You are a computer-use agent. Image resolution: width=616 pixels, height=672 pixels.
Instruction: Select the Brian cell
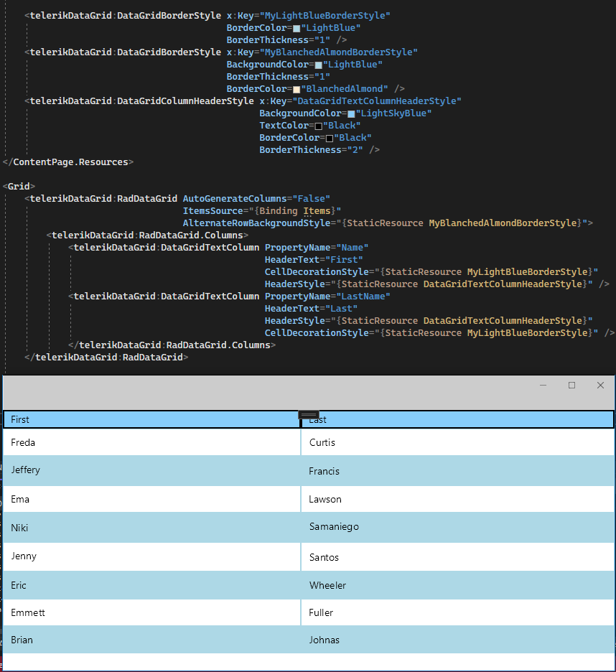(x=151, y=640)
